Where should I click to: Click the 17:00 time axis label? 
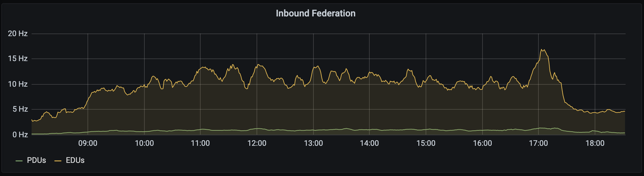point(538,143)
